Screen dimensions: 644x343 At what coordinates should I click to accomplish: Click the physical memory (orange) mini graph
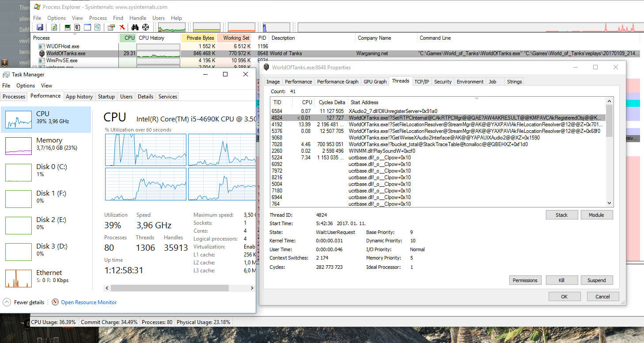pyautogui.click(x=242, y=27)
